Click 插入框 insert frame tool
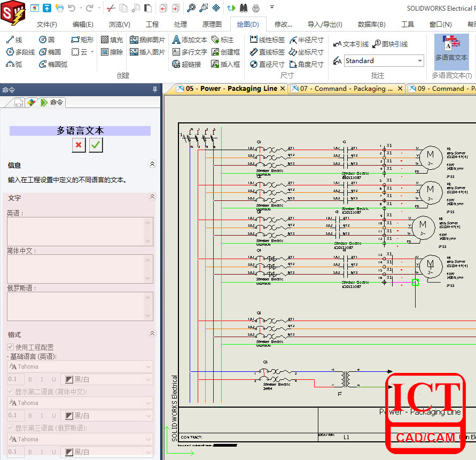476x460 pixels. tap(225, 64)
